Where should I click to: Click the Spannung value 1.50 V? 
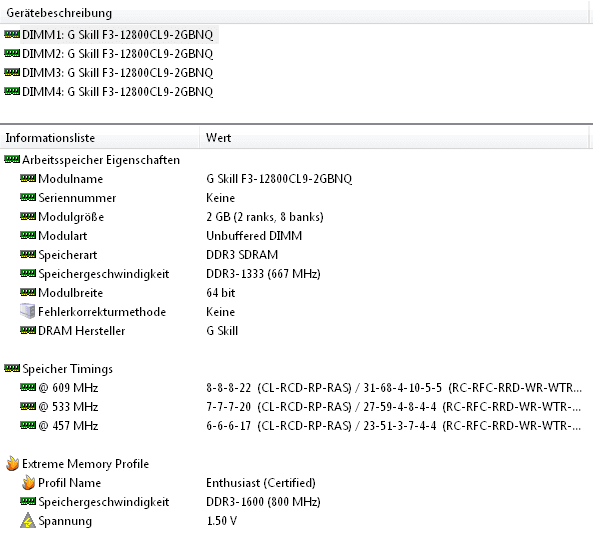[222, 521]
